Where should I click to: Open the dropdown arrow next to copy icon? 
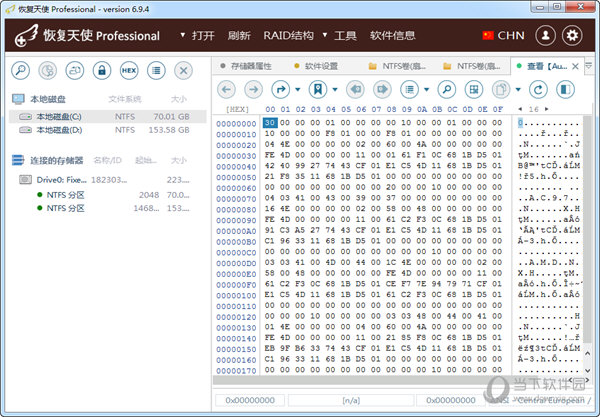[x=518, y=90]
